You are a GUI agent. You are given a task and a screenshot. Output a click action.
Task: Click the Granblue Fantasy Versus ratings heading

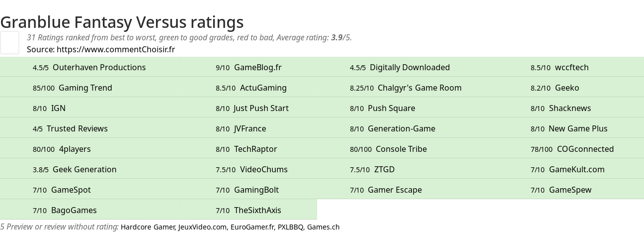122,22
